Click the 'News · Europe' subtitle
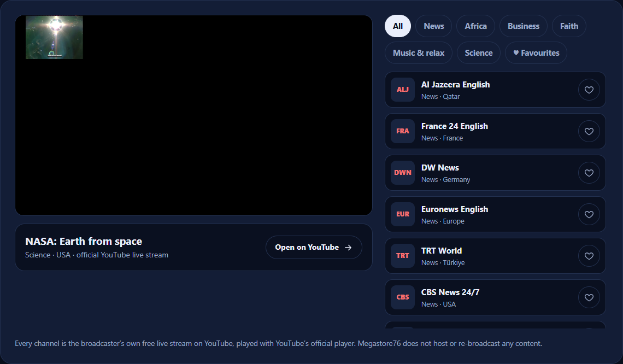 [443, 221]
